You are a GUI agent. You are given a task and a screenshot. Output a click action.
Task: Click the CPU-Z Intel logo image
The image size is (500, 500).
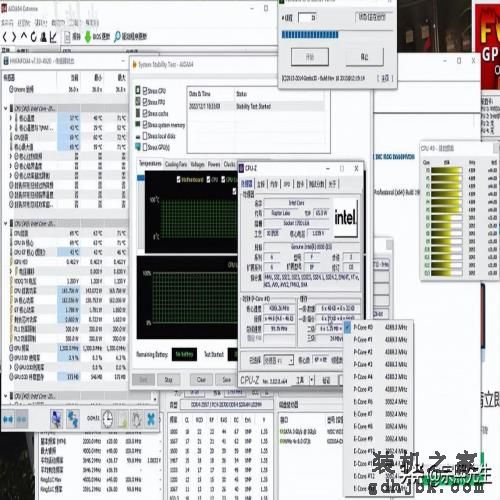pyautogui.click(x=346, y=218)
